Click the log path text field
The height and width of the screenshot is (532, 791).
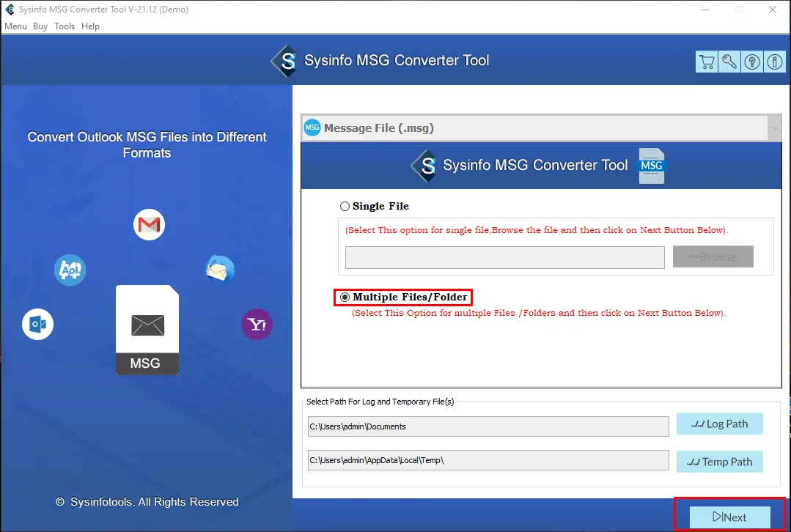coord(488,426)
